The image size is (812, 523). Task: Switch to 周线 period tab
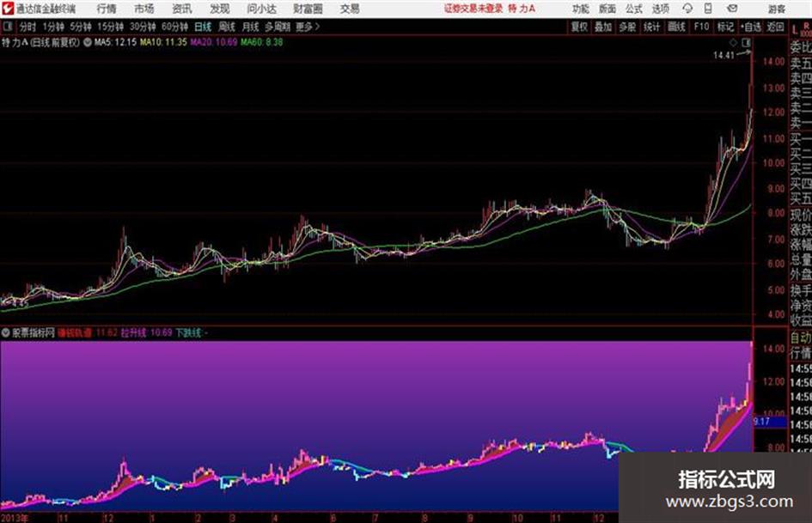[x=227, y=27]
